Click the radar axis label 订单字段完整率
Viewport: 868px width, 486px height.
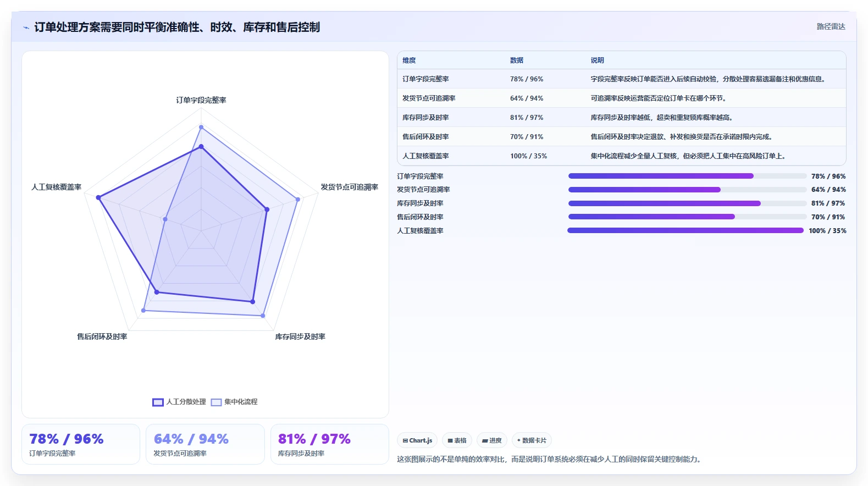click(201, 100)
